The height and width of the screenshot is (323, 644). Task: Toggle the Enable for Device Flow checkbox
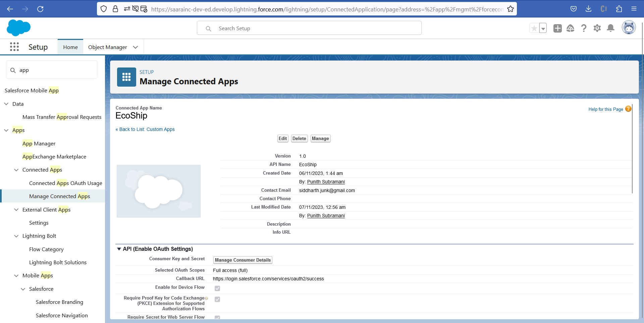pos(217,288)
